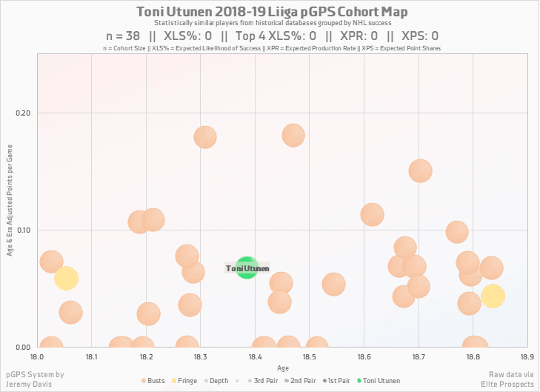Select the yellow Fringe bubble near age 18.83
The width and height of the screenshot is (540, 392).
[493, 296]
